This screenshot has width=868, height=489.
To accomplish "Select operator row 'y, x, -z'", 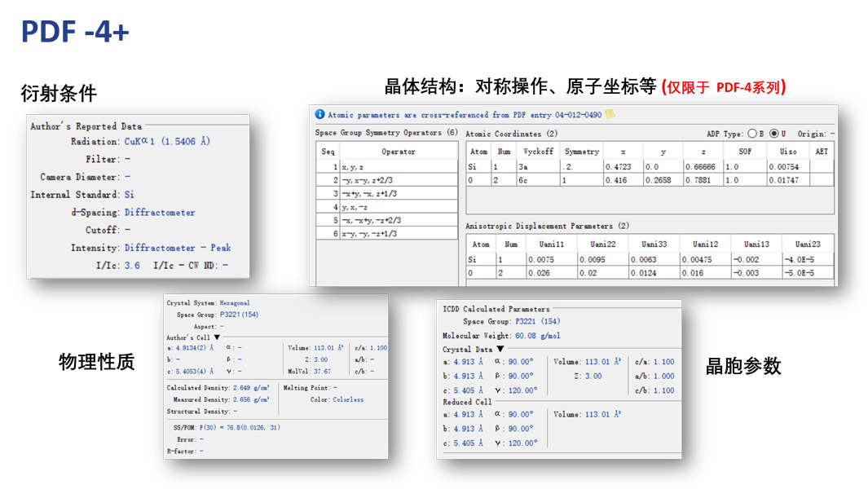I will [x=387, y=206].
